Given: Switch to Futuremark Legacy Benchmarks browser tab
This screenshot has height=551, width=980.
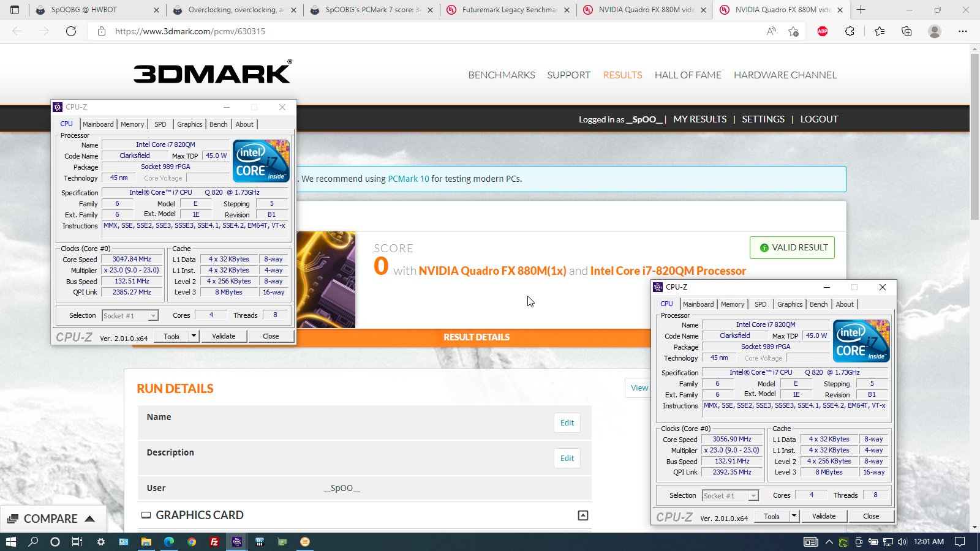Looking at the screenshot, I should 508,10.
